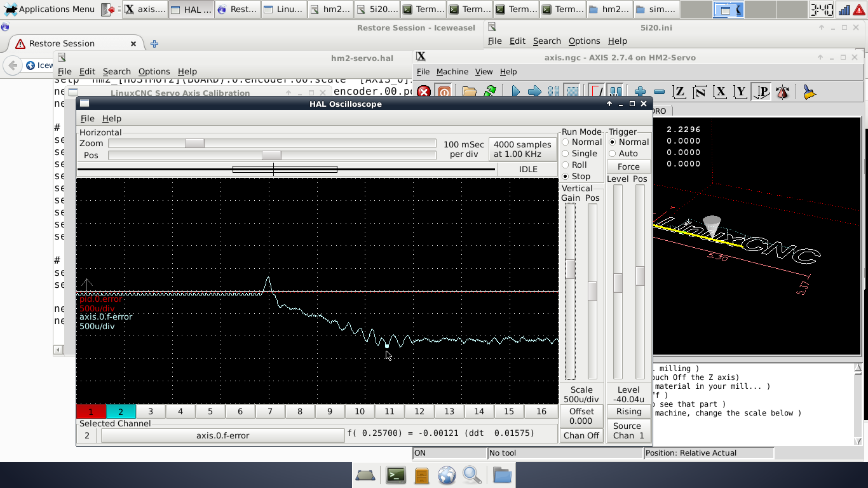
Task: Select oscilloscope channel 1
Action: pos(91,412)
